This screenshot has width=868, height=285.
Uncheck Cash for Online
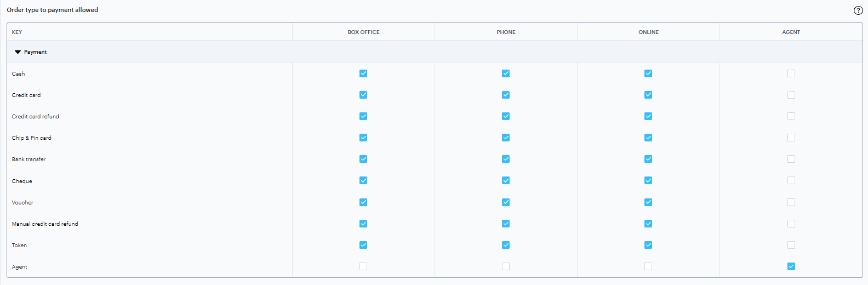648,73
